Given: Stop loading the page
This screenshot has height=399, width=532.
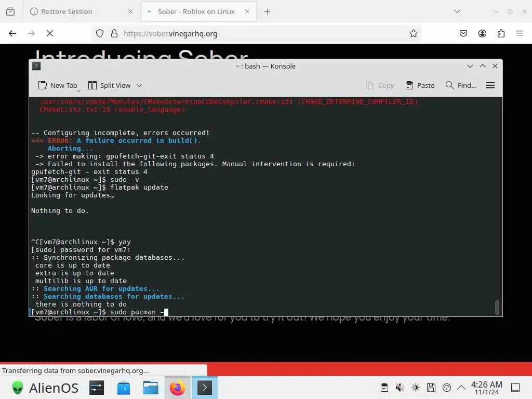Looking at the screenshot, I should [50, 33].
